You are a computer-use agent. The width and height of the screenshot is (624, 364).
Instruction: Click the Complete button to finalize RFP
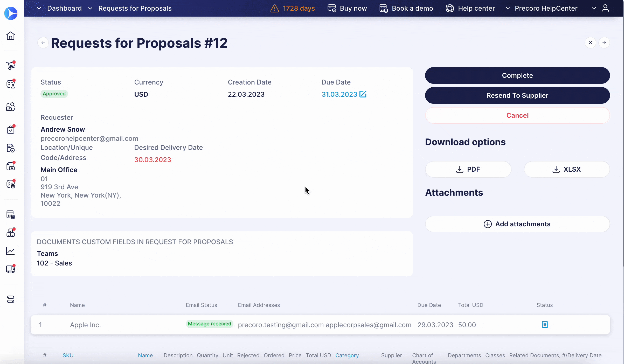click(x=517, y=75)
